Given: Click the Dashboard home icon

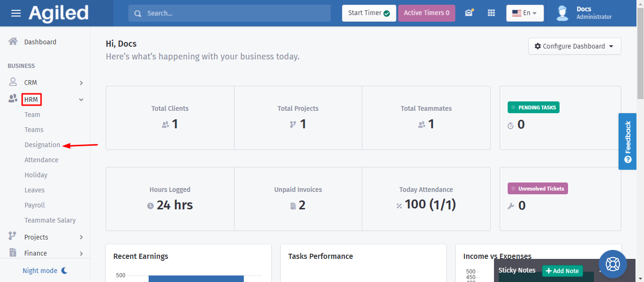Looking at the screenshot, I should coord(13,41).
